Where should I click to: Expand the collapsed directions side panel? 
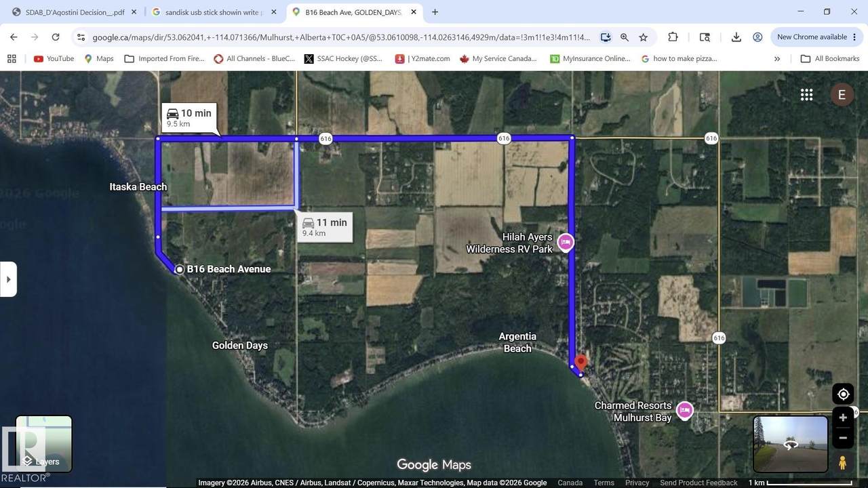pyautogui.click(x=8, y=279)
